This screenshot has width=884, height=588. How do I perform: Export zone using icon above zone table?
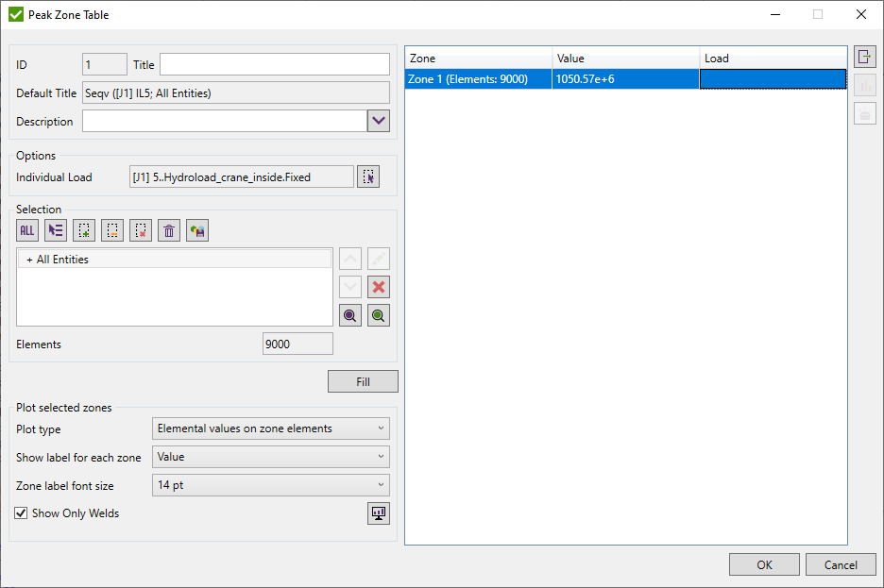(x=865, y=56)
